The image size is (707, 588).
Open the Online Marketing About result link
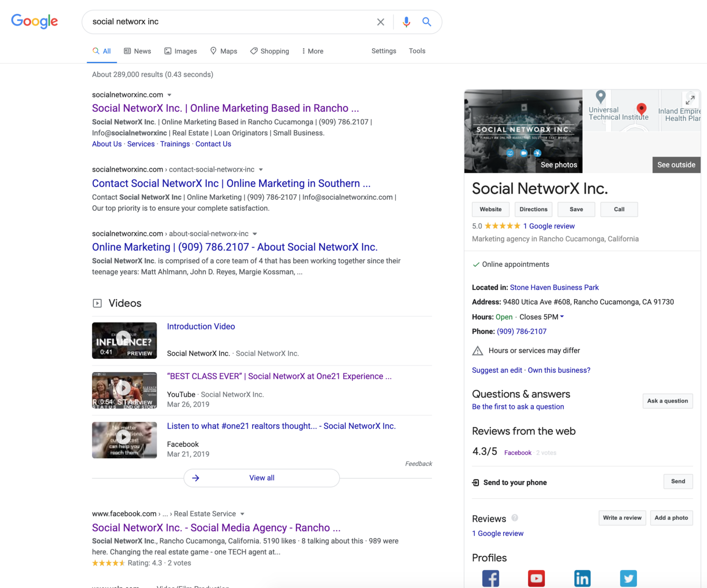(235, 247)
